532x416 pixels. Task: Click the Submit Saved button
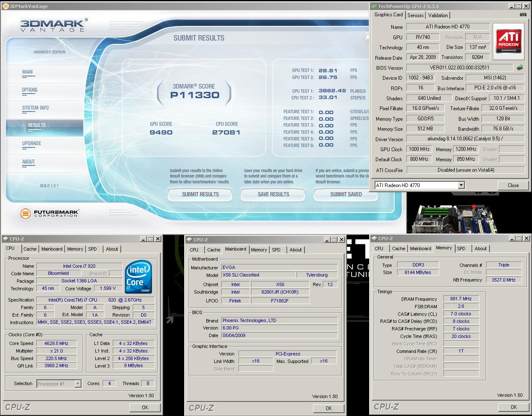point(346,194)
